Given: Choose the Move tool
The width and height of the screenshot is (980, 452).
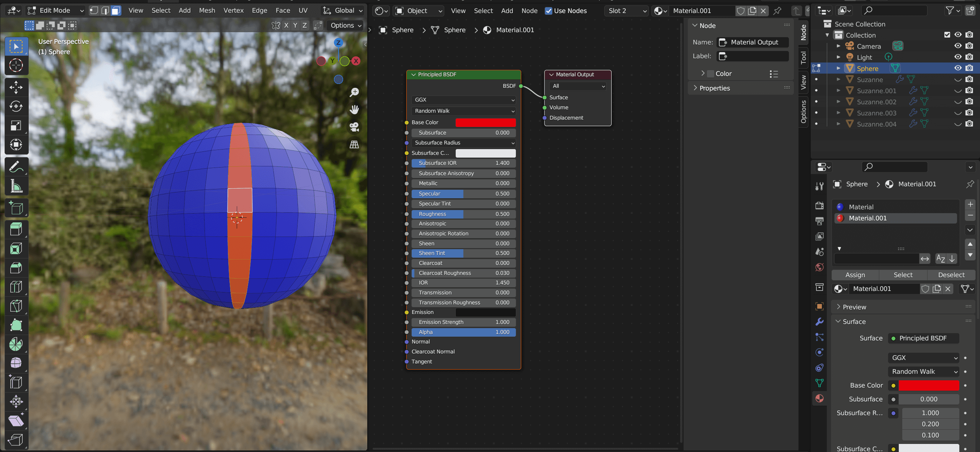Looking at the screenshot, I should [16, 87].
